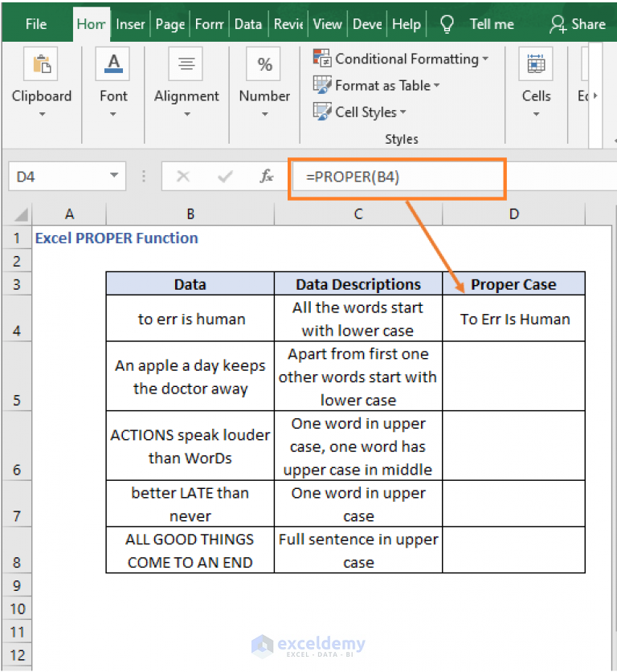Screen dimensions: 617x672
Task: Click the Share person icon
Action: coord(558,24)
